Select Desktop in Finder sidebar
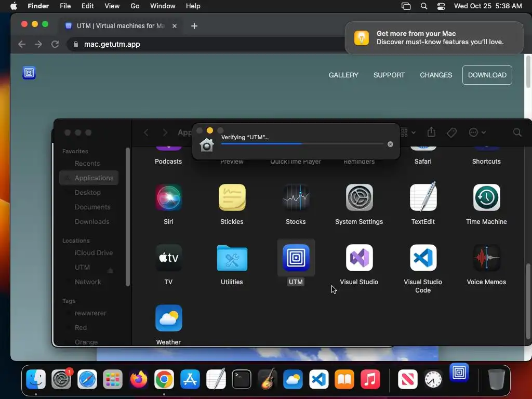The image size is (532, 399). [x=89, y=192]
